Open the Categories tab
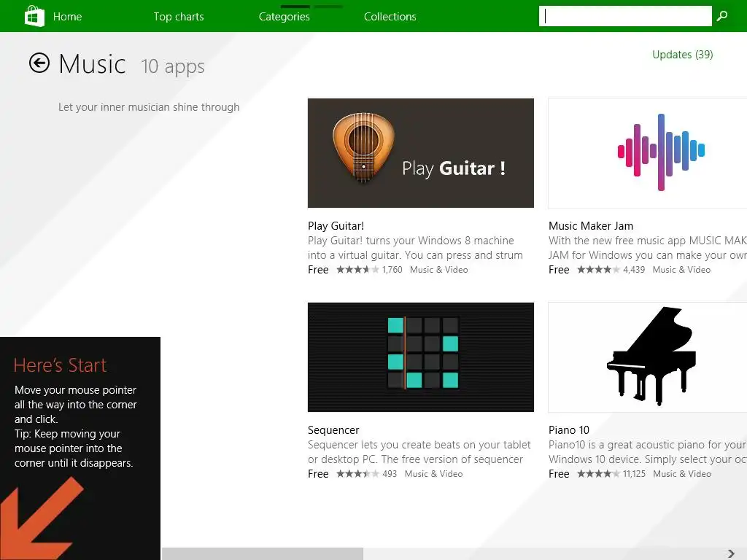The image size is (747, 560). (285, 17)
